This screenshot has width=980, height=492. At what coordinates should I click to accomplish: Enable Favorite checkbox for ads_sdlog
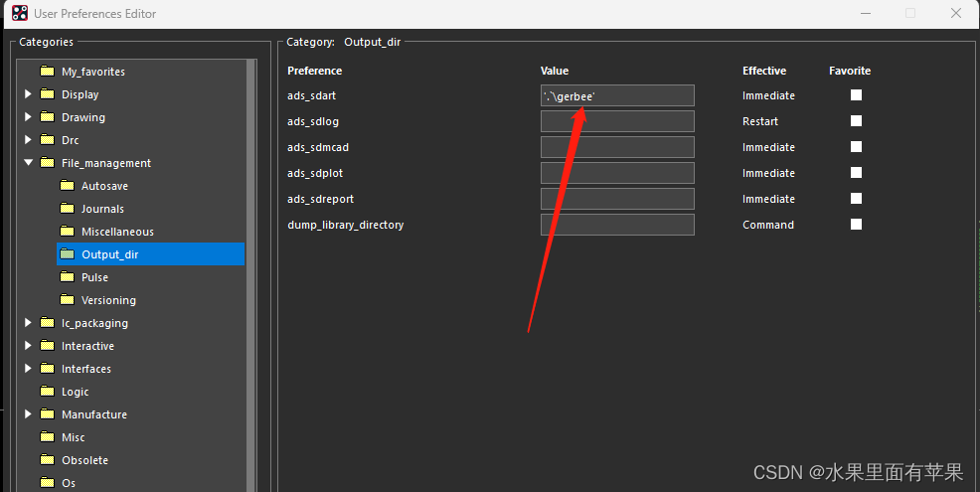856,121
